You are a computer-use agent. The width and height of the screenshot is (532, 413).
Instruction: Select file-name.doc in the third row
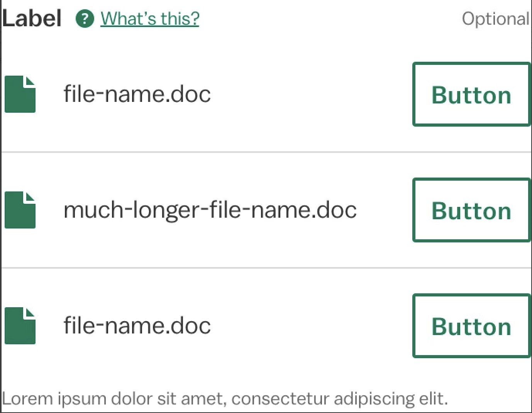[x=137, y=325]
